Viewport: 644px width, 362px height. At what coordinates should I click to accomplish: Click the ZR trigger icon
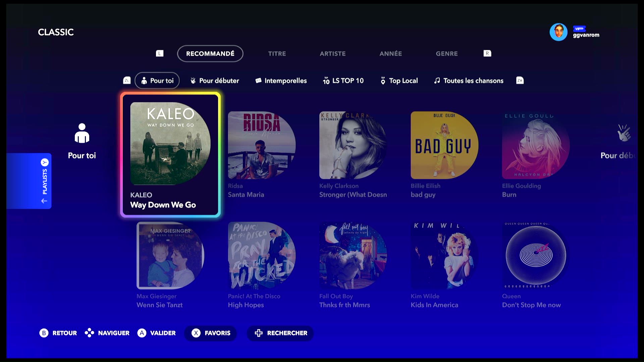[x=520, y=80]
